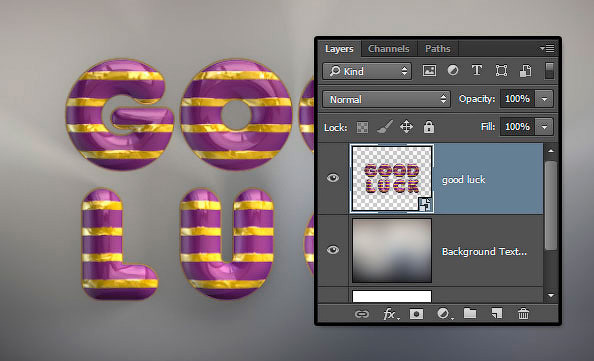This screenshot has width=594, height=361.
Task: Delete layer with trash icon
Action: point(523,314)
